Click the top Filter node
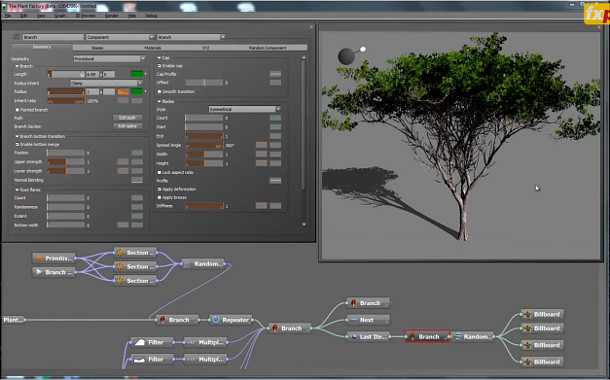Viewport: 610px width, 380px height. point(152,342)
